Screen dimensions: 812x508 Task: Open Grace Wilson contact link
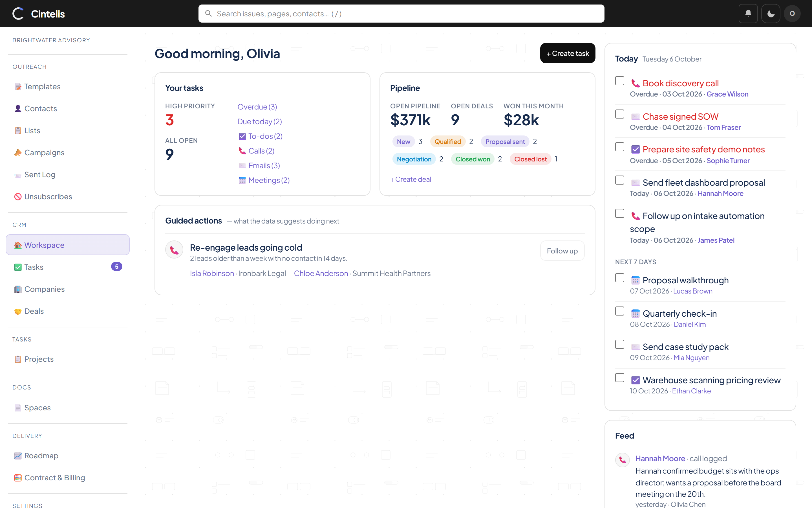[x=727, y=95]
